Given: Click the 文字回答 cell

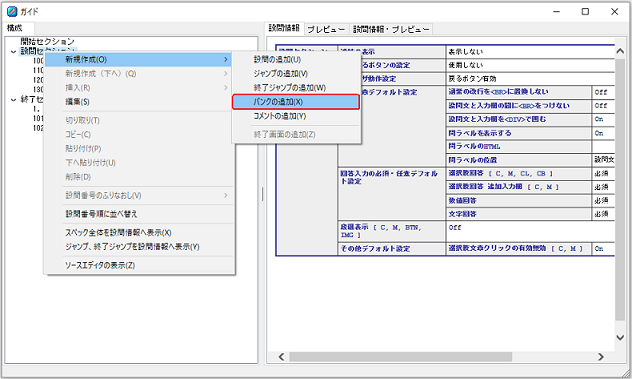Looking at the screenshot, I should [x=519, y=214].
